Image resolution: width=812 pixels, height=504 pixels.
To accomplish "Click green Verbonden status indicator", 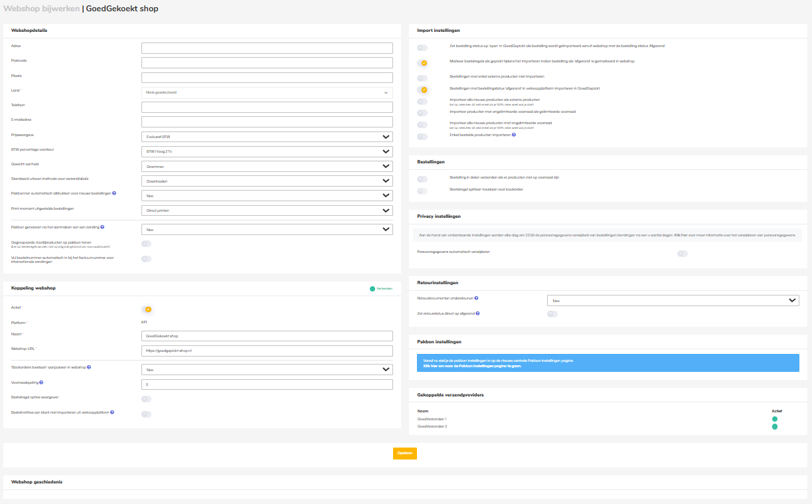I will tap(373, 288).
